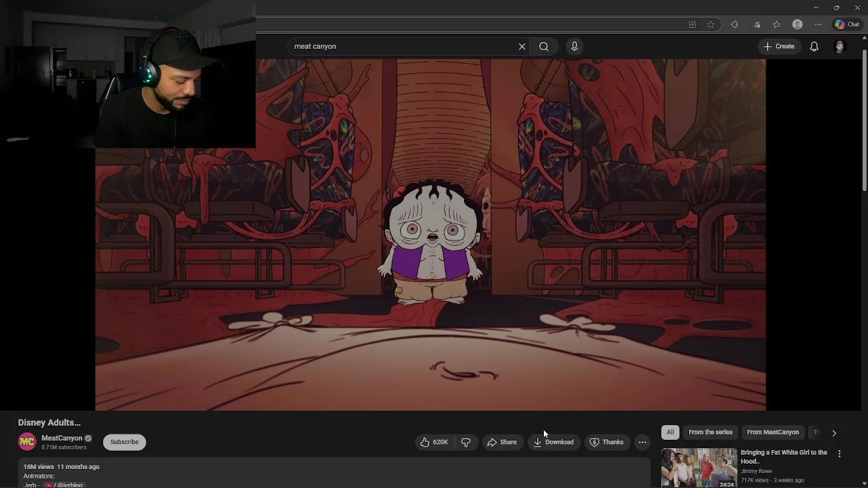
Task: Open more actions ellipsis next to Thanks
Action: pyautogui.click(x=642, y=442)
